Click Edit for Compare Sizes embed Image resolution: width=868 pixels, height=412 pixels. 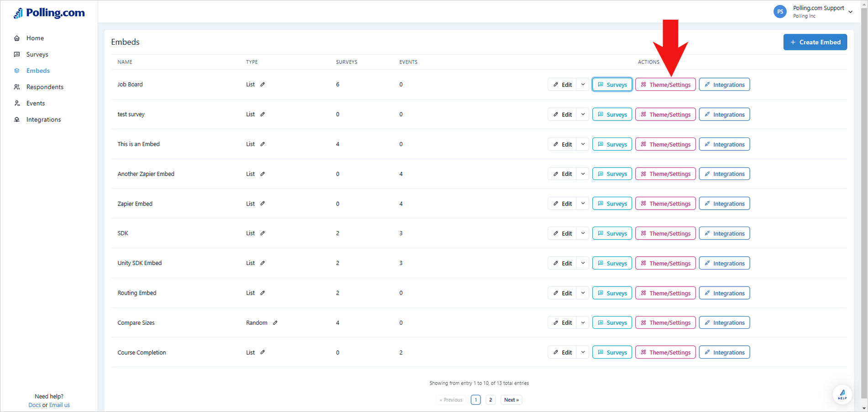click(562, 322)
